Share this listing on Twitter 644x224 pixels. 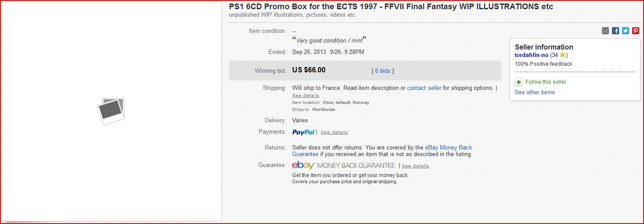pyautogui.click(x=626, y=31)
